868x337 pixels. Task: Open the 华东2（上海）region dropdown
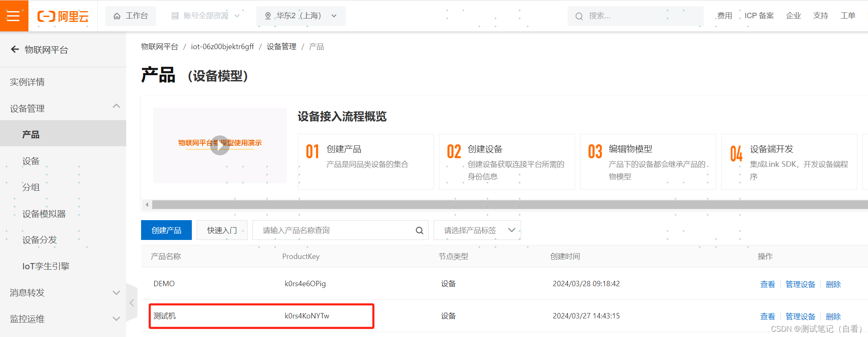coord(301,16)
